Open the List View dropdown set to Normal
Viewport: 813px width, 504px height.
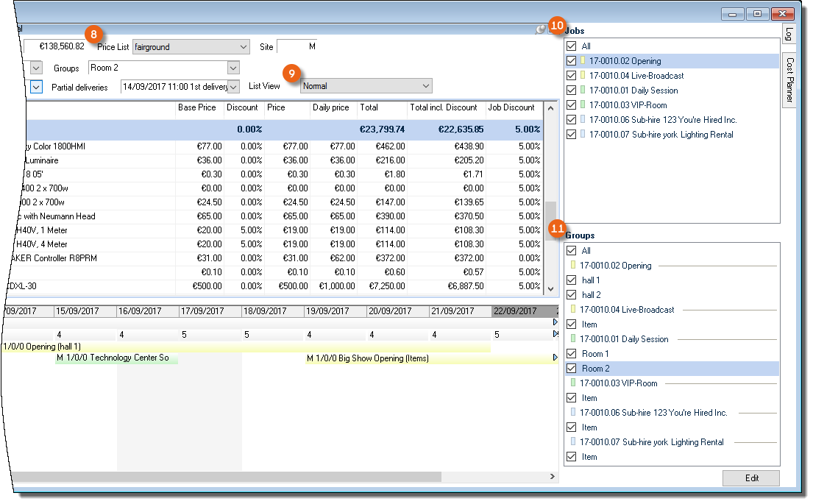coord(426,86)
